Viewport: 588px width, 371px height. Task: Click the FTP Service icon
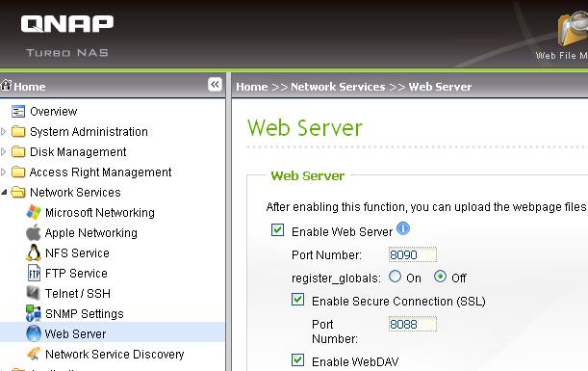click(x=34, y=273)
